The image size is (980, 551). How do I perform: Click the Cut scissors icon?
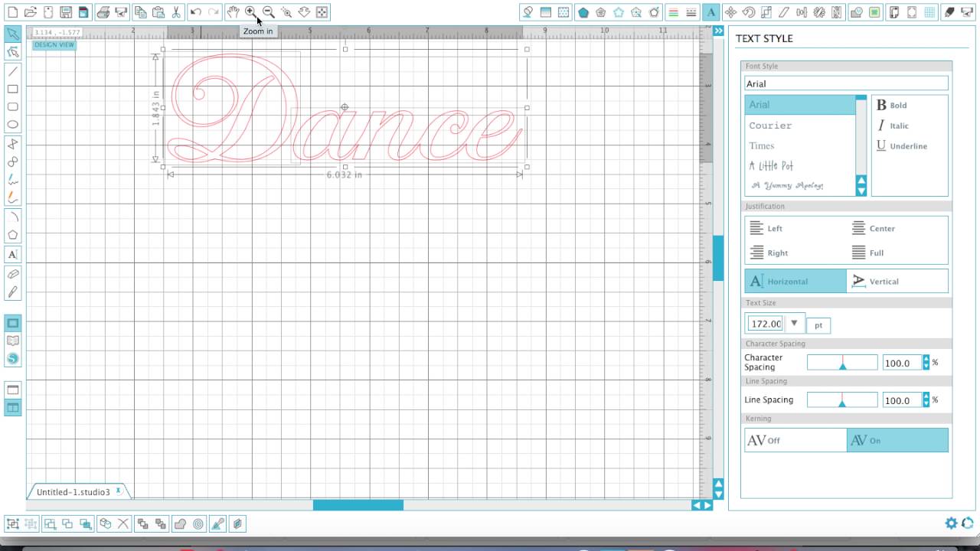[x=176, y=12]
